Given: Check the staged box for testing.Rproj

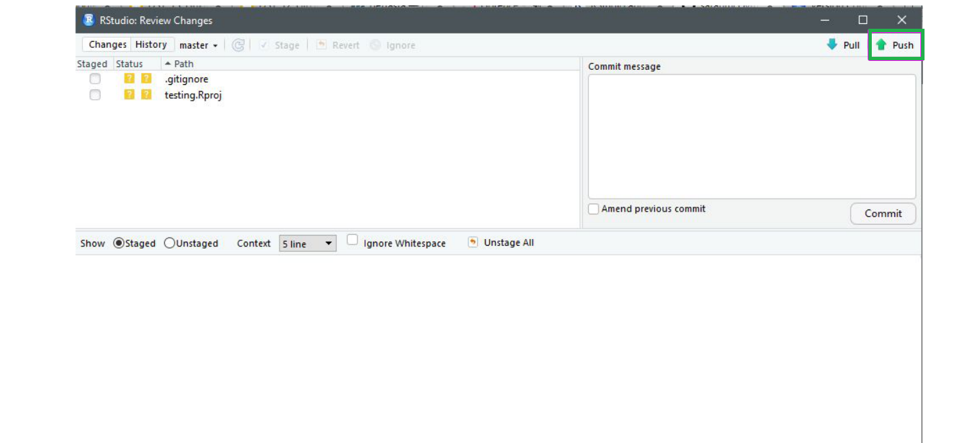Looking at the screenshot, I should coord(95,94).
